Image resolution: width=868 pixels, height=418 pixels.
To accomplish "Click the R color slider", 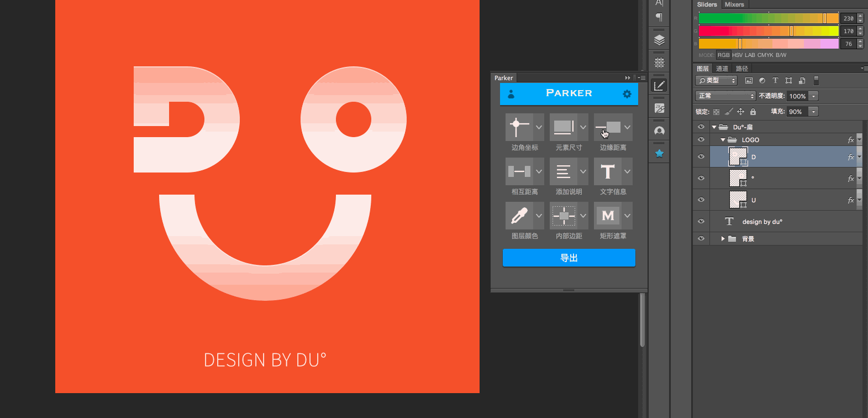I will 769,18.
